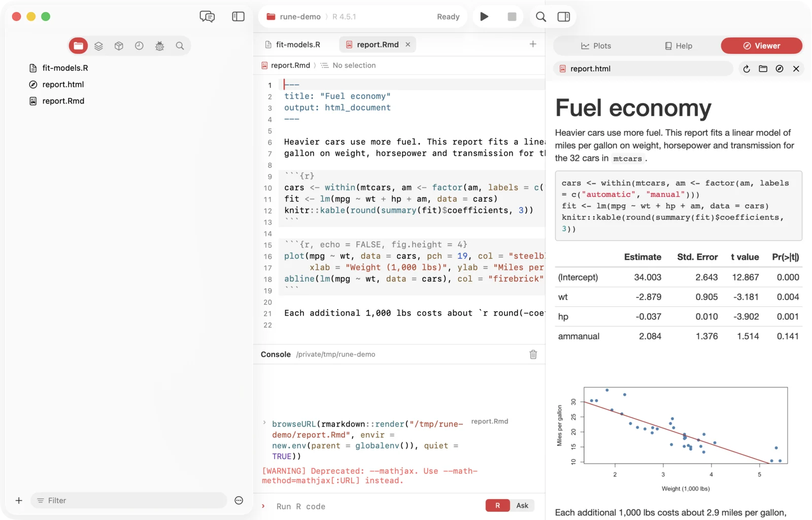Click report.Rmd in the breadcrumb

(x=290, y=65)
